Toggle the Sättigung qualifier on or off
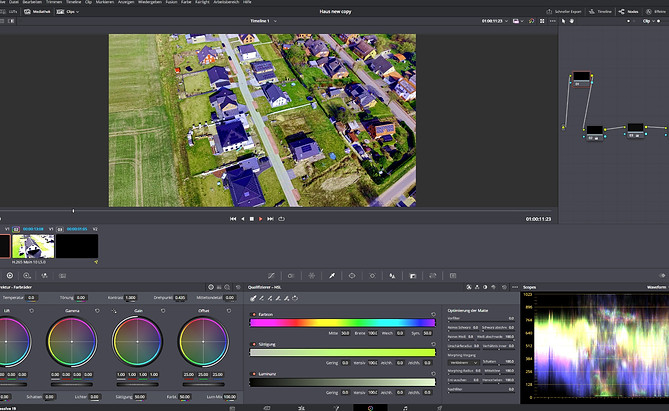This screenshot has width=669, height=411. coord(253,343)
